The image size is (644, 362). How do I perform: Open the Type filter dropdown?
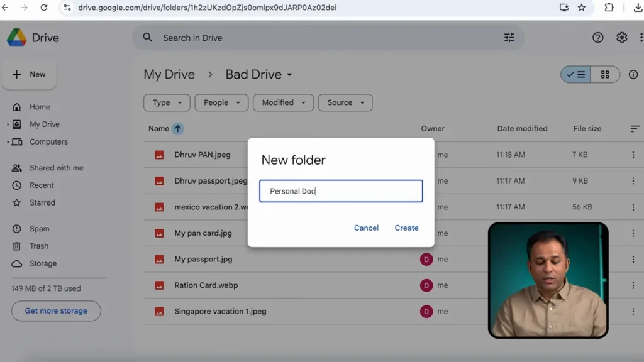(x=167, y=102)
